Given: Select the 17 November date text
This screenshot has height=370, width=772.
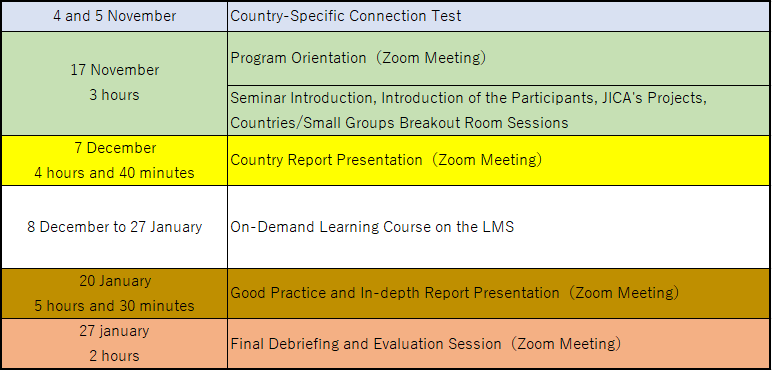Looking at the screenshot, I should tap(115, 70).
